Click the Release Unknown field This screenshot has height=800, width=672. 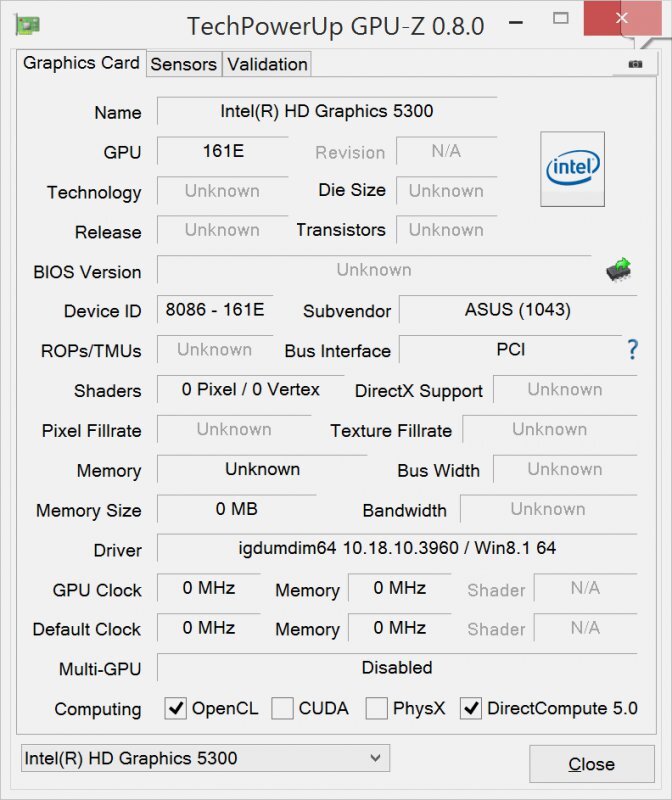click(x=222, y=230)
